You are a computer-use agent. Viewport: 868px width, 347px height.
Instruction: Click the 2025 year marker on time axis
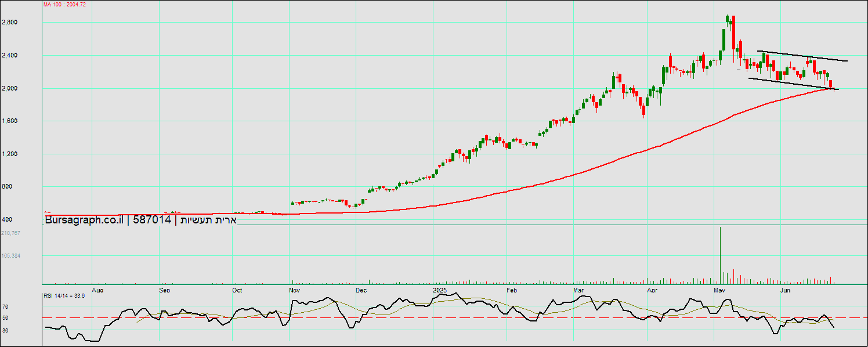coord(440,289)
